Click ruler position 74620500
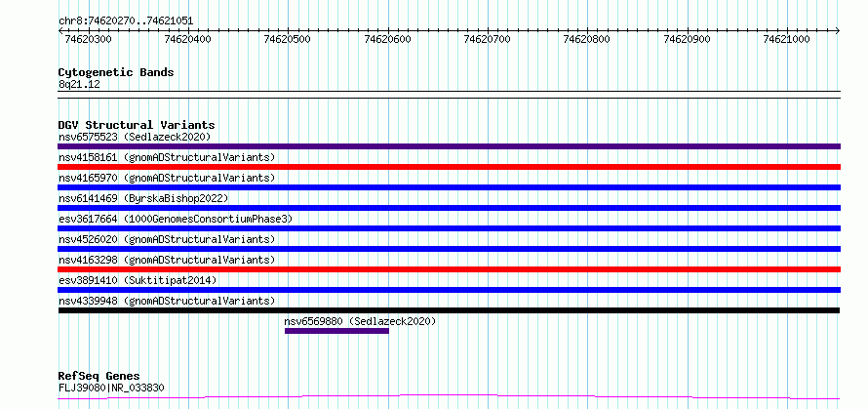The image size is (868, 409). tap(288, 39)
